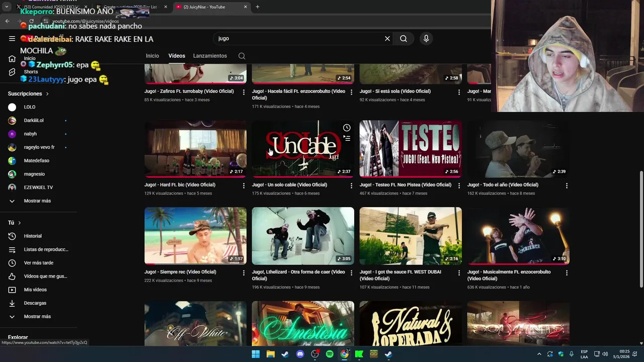The height and width of the screenshot is (362, 644).
Task: Open File Explorer from taskbar
Action: [270, 354]
